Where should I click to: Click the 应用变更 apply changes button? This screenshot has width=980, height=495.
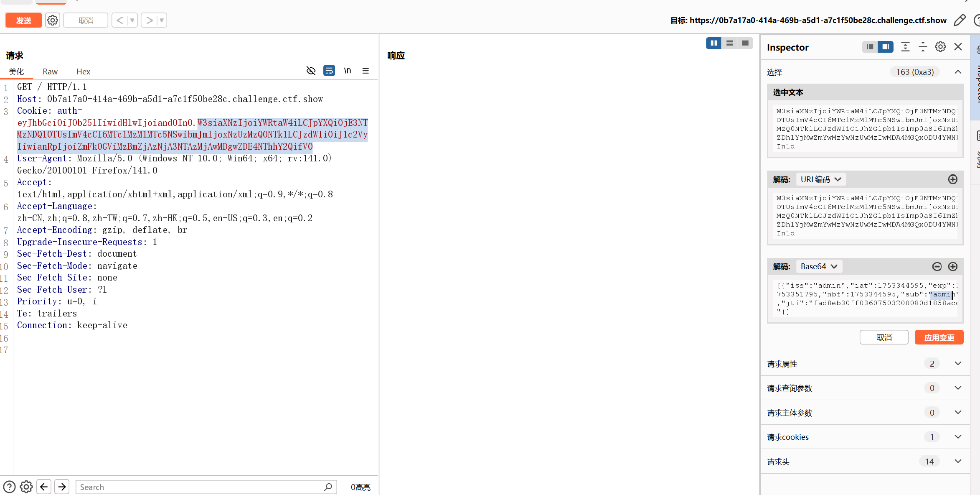pyautogui.click(x=939, y=337)
